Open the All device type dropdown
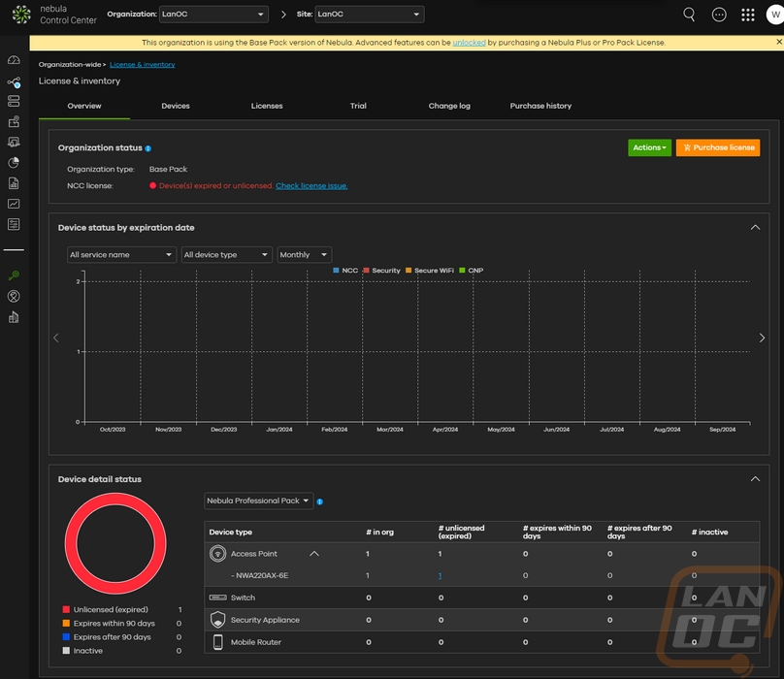This screenshot has width=784, height=679. coord(226,254)
